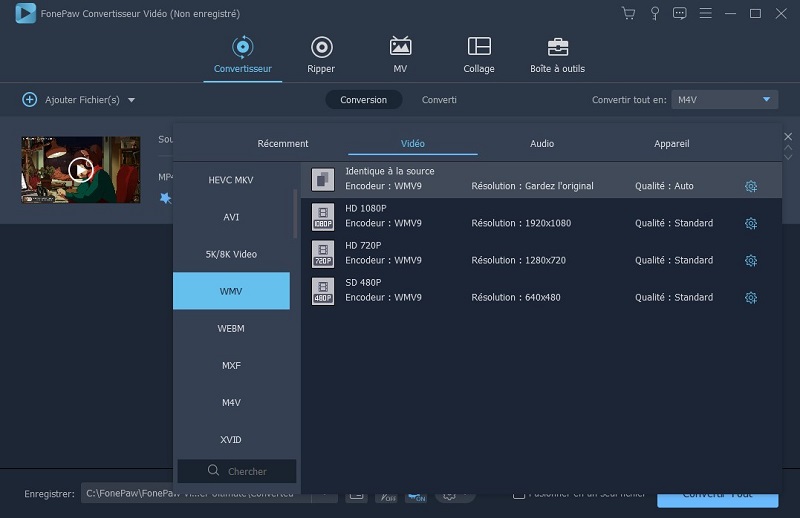Click the 720P film icon
This screenshot has width=800, height=518.
323,254
